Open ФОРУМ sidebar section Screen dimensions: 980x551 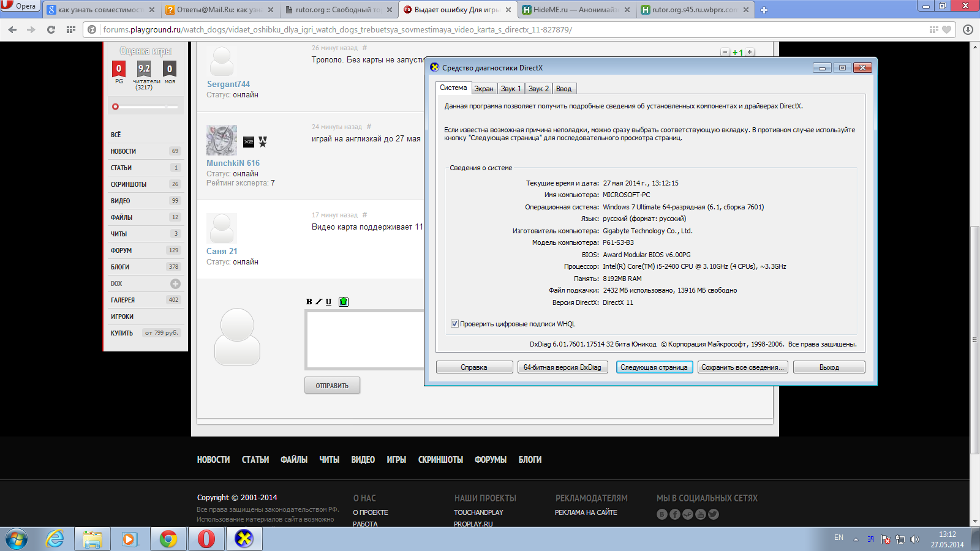point(145,250)
